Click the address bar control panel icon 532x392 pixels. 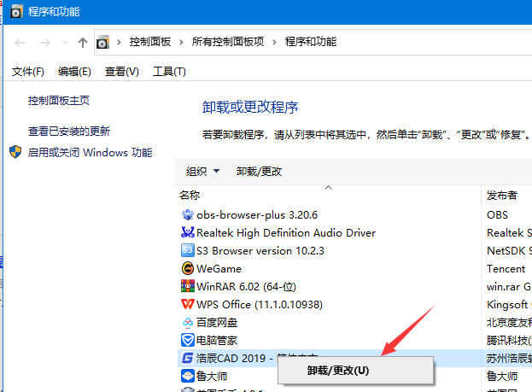[102, 42]
